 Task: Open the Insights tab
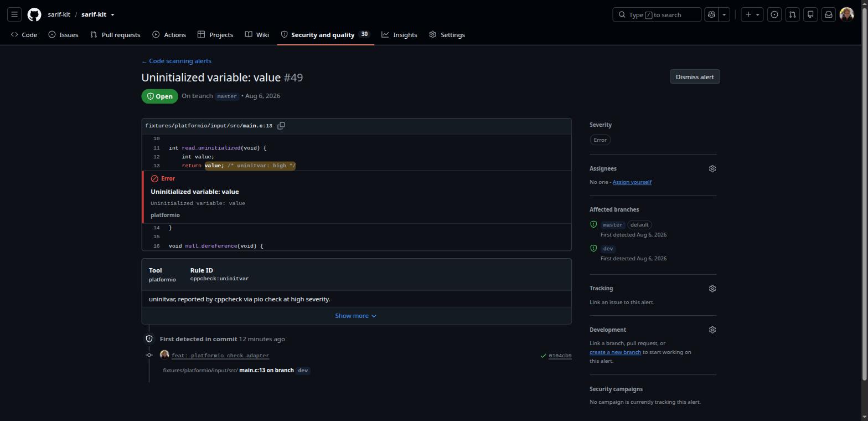[399, 35]
